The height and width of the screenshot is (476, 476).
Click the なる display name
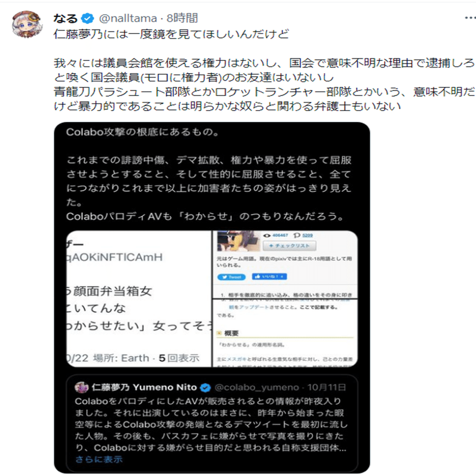(x=65, y=18)
